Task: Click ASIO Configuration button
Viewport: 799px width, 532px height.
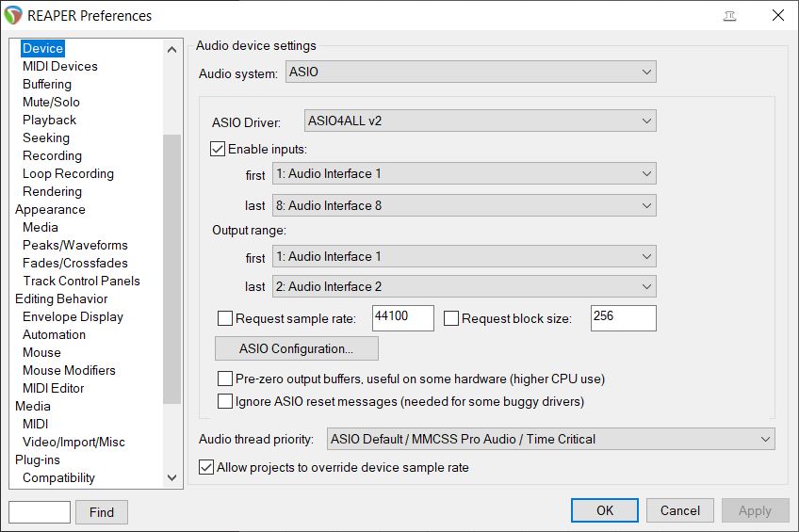Action: 297,348
